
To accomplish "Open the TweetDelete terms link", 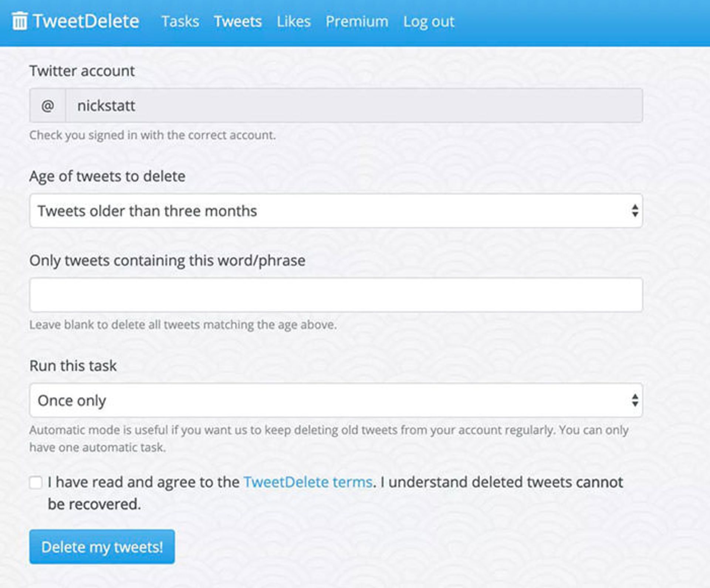I will (308, 482).
